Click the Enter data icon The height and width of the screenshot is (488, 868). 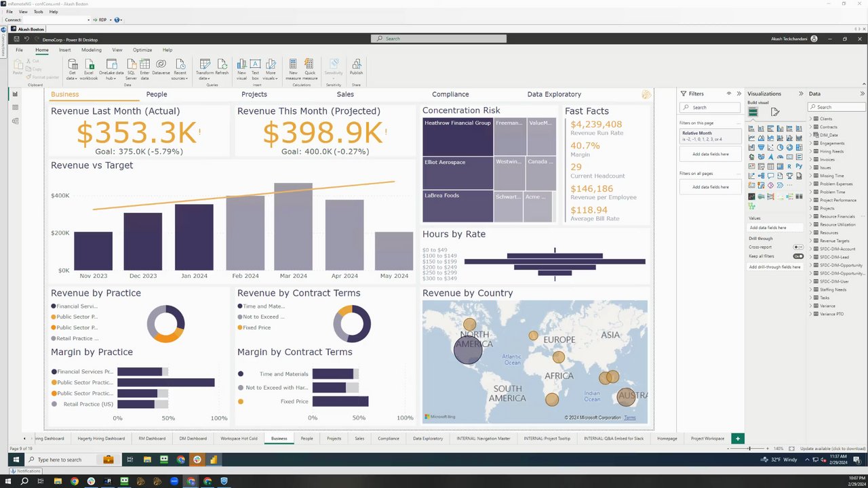pyautogui.click(x=144, y=64)
